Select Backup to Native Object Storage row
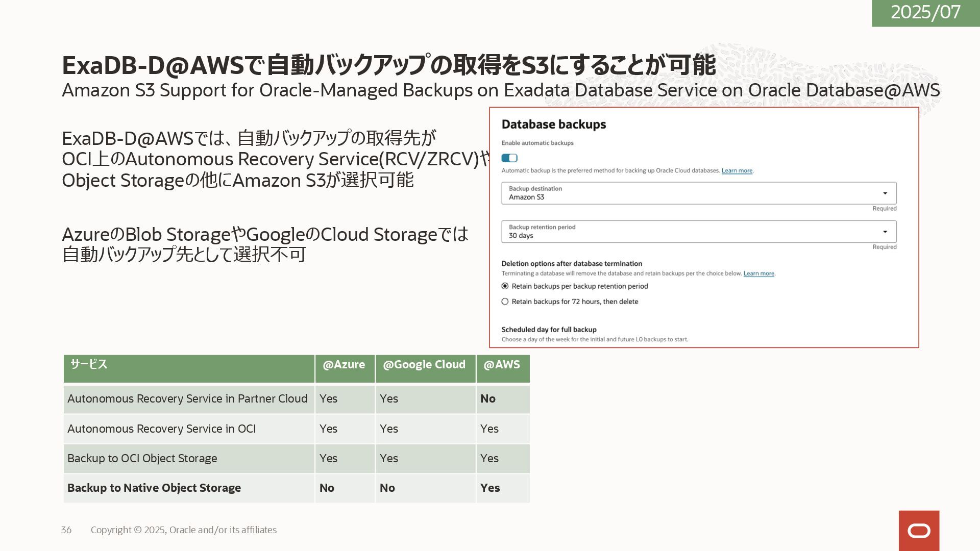 click(x=297, y=488)
